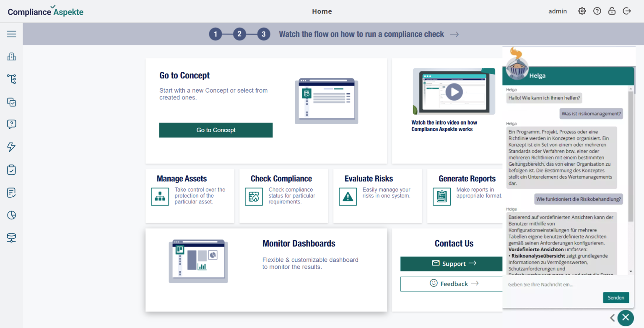Log out using the exit icon
The width and height of the screenshot is (644, 328).
627,11
